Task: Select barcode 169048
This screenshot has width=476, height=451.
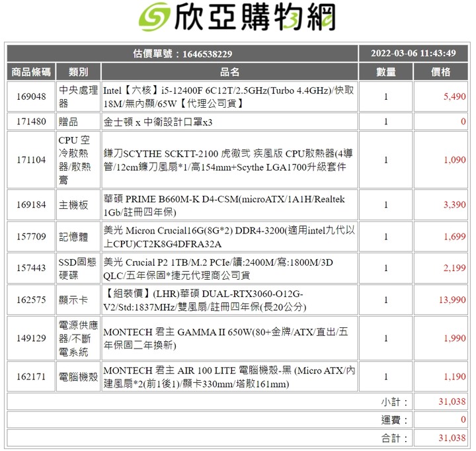Action: pyautogui.click(x=31, y=97)
